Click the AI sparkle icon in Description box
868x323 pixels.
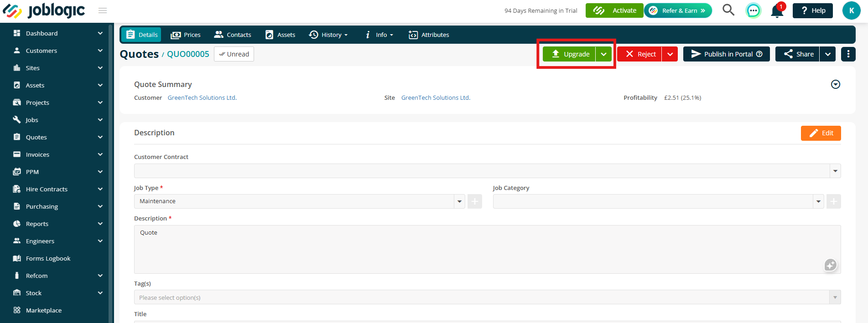[x=830, y=265]
